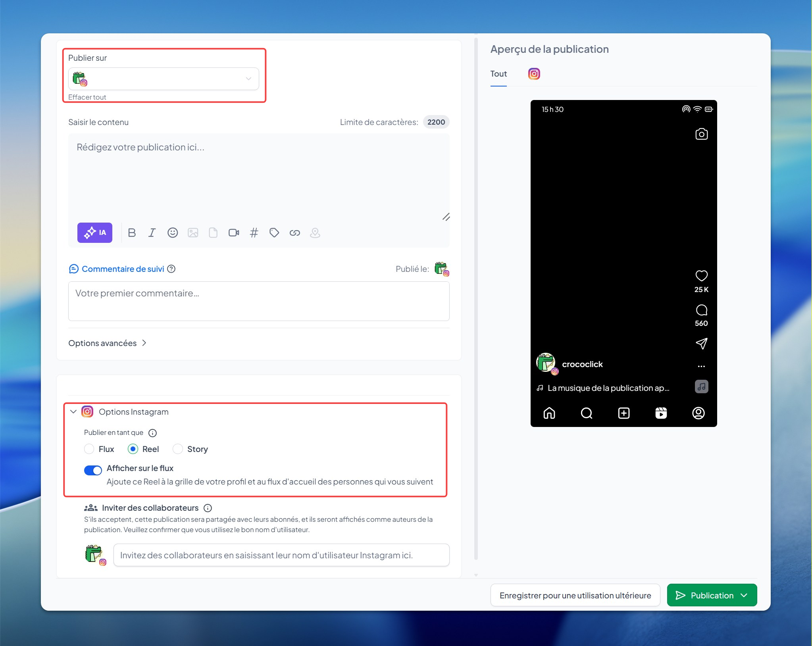Click the profile icon in preview navigation

click(698, 413)
